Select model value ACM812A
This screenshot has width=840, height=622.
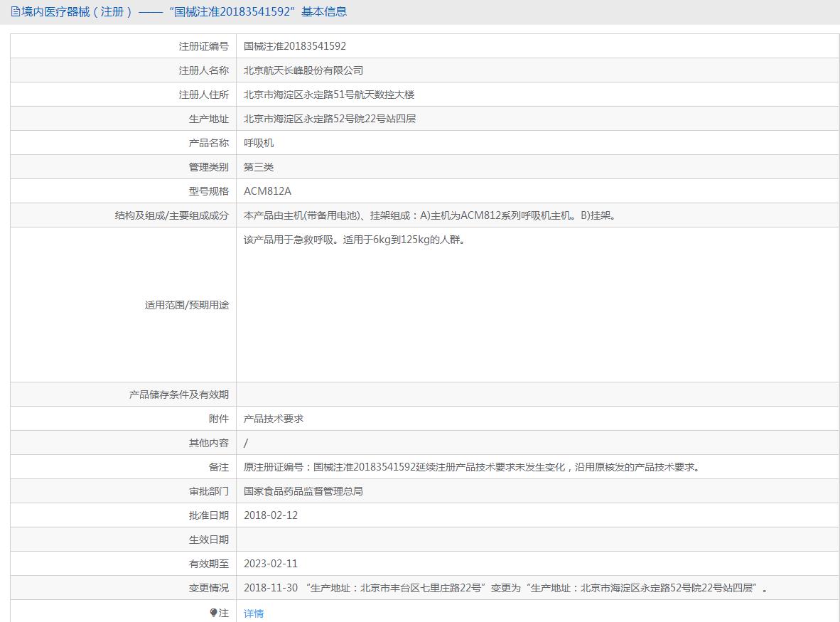(267, 191)
